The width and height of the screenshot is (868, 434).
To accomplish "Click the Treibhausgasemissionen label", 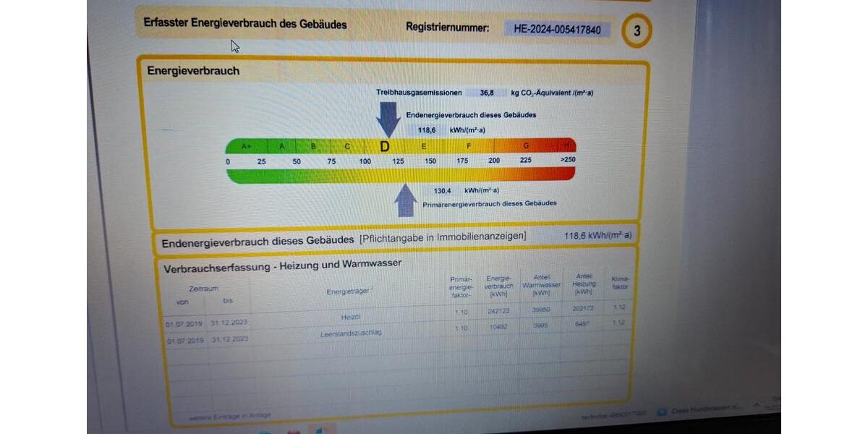I will click(419, 93).
